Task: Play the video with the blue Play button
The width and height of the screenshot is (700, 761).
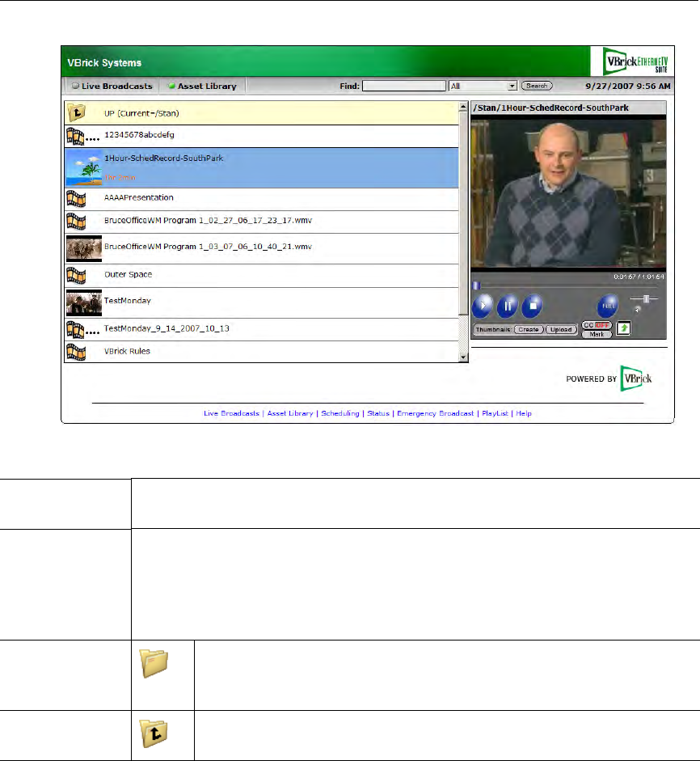Action: tap(483, 306)
